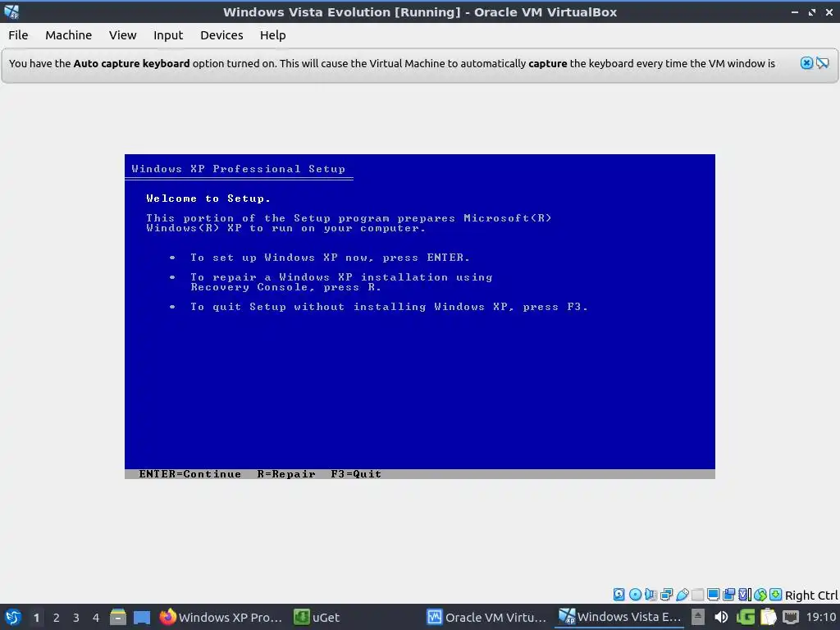Viewport: 840px width, 630px height.
Task: Open the Lubuntu start menu bird icon
Action: point(12,617)
